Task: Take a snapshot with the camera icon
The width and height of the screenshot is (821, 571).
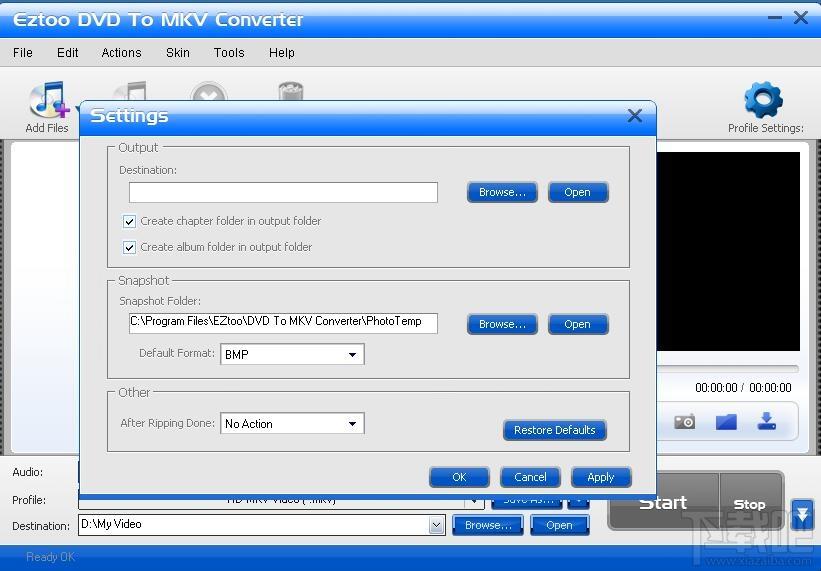Action: 684,421
